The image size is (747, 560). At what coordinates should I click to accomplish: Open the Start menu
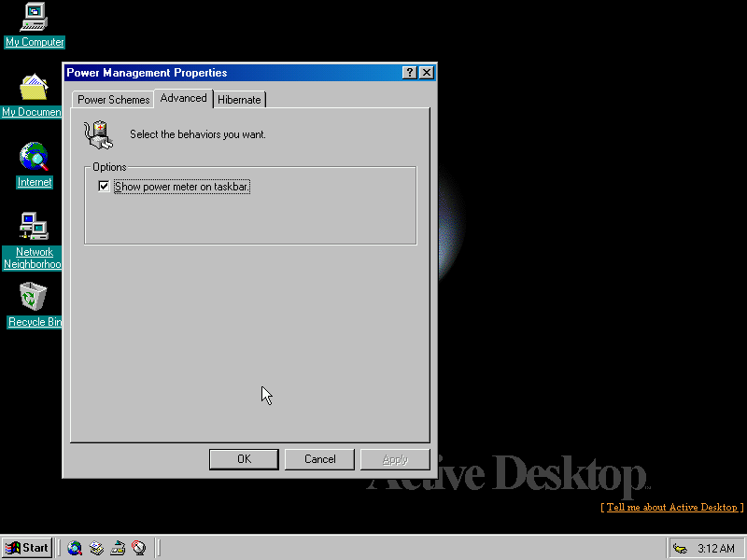[27, 548]
